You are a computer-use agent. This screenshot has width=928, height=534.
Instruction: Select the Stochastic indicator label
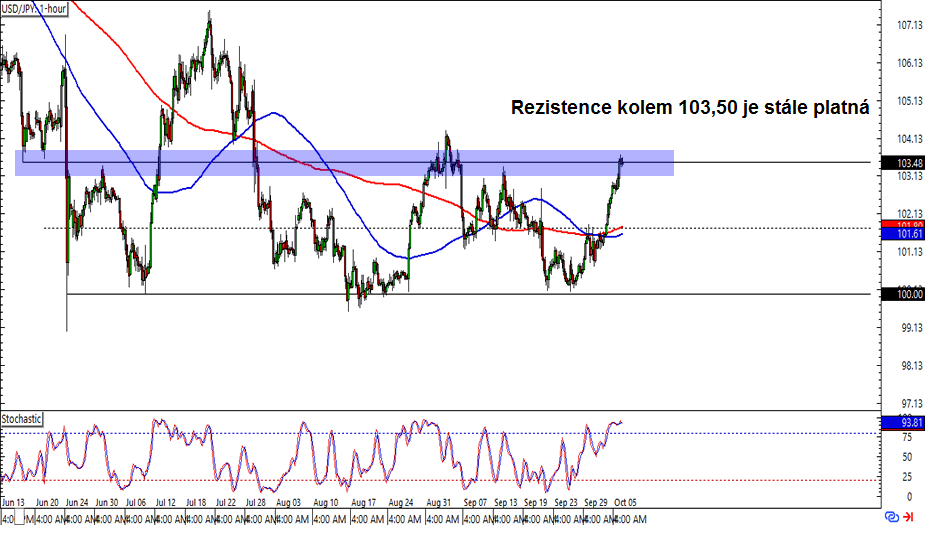click(x=21, y=419)
